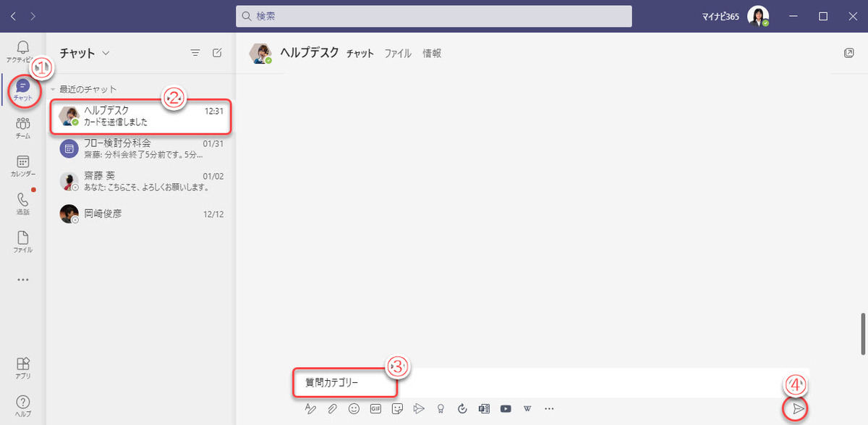Open the text format options icon
The height and width of the screenshot is (425, 868).
pos(310,408)
